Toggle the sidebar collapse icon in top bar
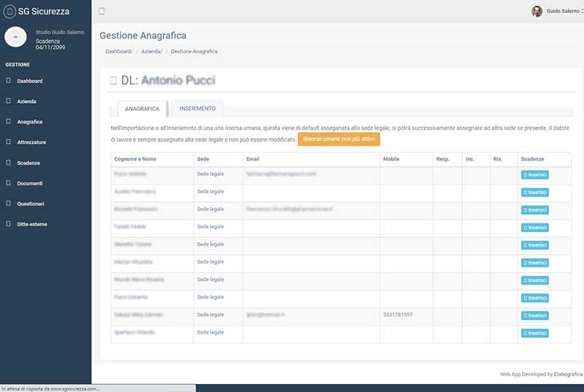Image resolution: width=584 pixels, height=392 pixels. tap(101, 11)
